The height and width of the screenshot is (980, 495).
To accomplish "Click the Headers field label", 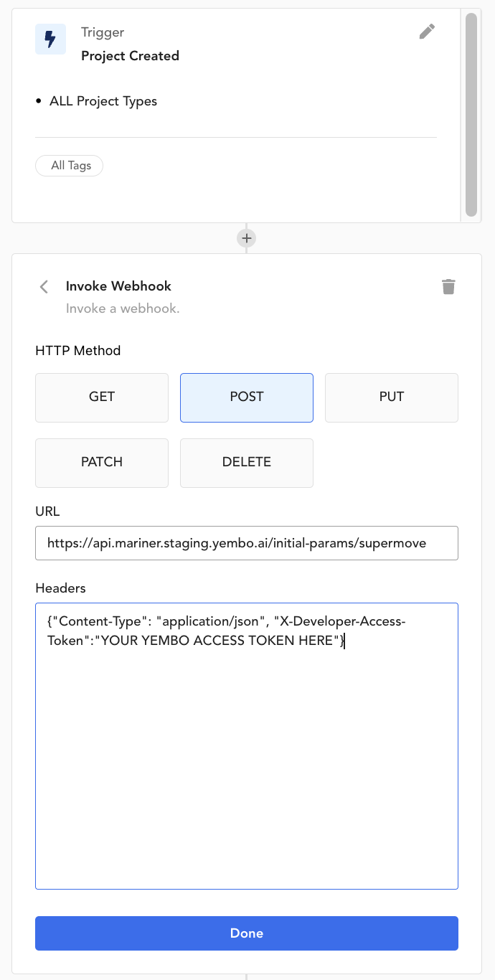I will 60,588.
